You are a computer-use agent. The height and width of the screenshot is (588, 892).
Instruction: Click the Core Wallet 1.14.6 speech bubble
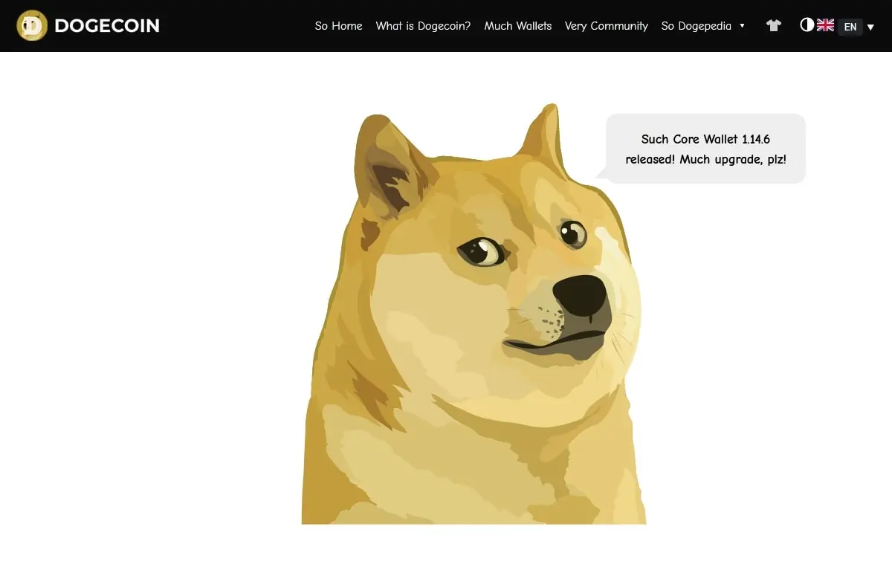(705, 149)
